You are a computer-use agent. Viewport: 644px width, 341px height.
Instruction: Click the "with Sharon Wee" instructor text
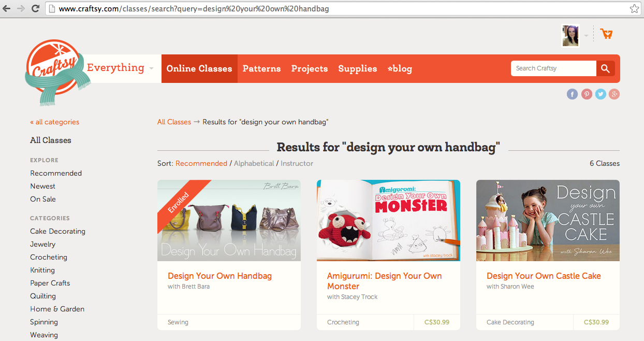click(510, 287)
